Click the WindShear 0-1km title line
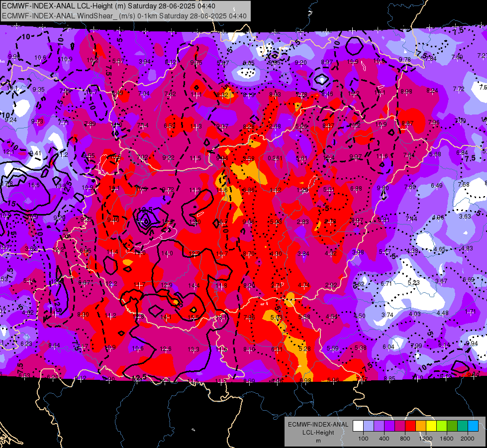The height and width of the screenshot is (448, 487). pyautogui.click(x=124, y=16)
